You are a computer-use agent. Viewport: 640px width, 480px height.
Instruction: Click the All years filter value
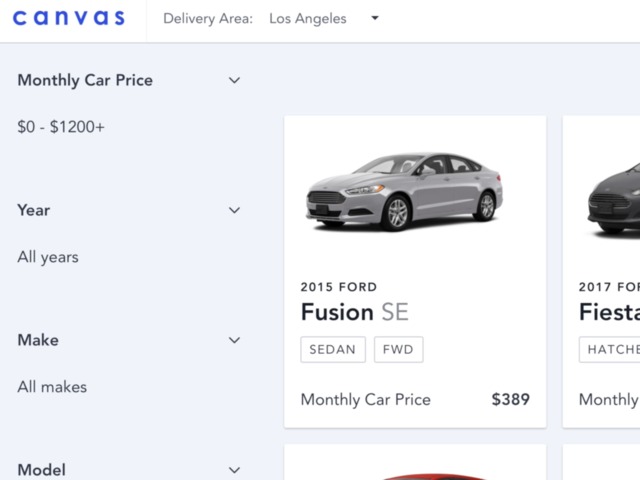48,257
